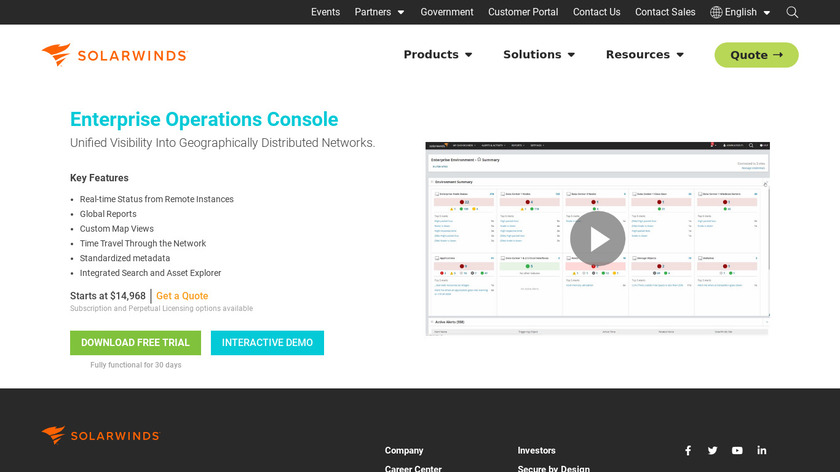Click "Integrated Search and Asset Explorer" text

151,273
